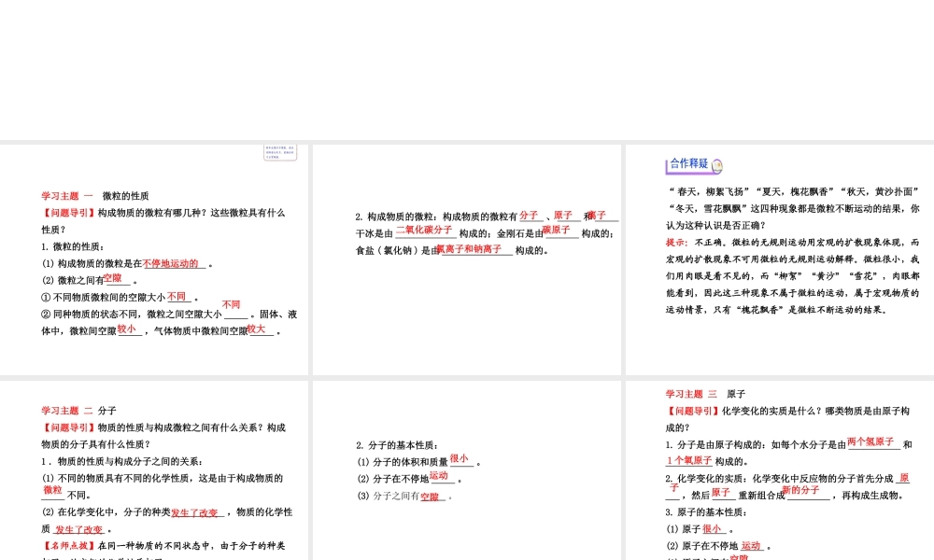The height and width of the screenshot is (560, 934).
Task: Click 【问题导引】 in the 学习主题 二 slide
Action: [68, 427]
